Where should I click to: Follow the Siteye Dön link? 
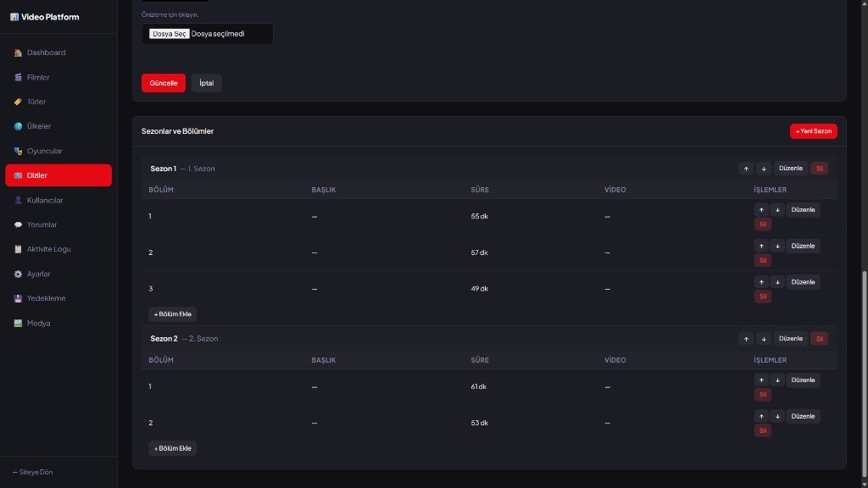coord(34,472)
